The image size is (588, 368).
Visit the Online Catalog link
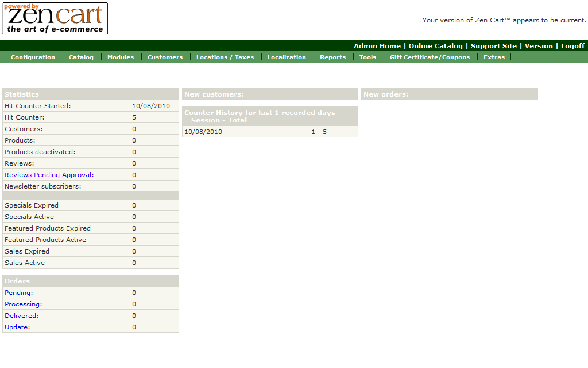tap(435, 46)
